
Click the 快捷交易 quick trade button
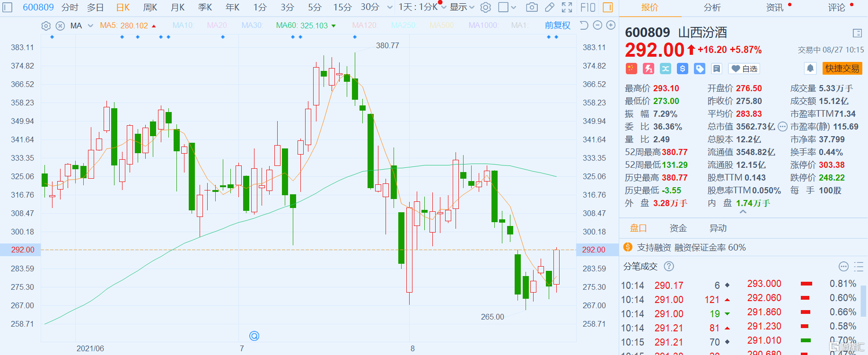[842, 69]
